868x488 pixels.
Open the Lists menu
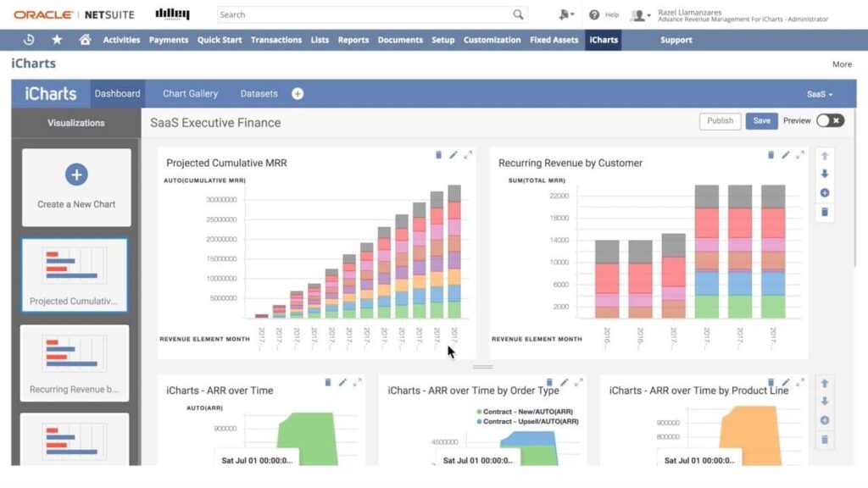320,40
